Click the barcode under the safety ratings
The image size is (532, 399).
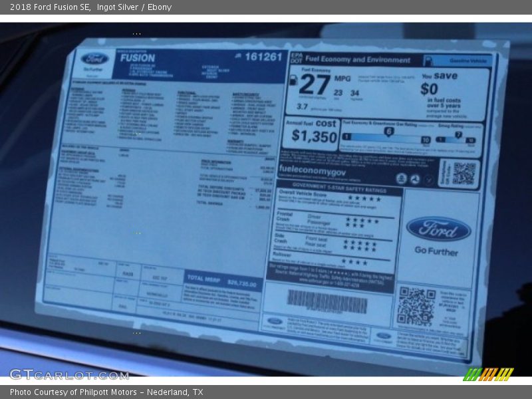pos(327,301)
